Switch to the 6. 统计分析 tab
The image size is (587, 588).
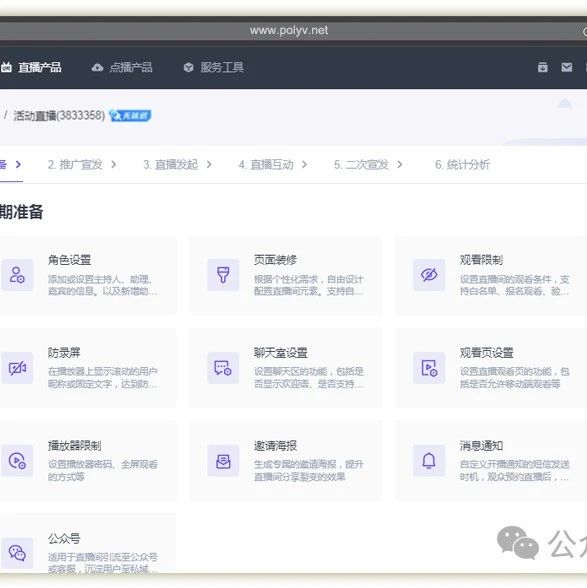pyautogui.click(x=462, y=165)
